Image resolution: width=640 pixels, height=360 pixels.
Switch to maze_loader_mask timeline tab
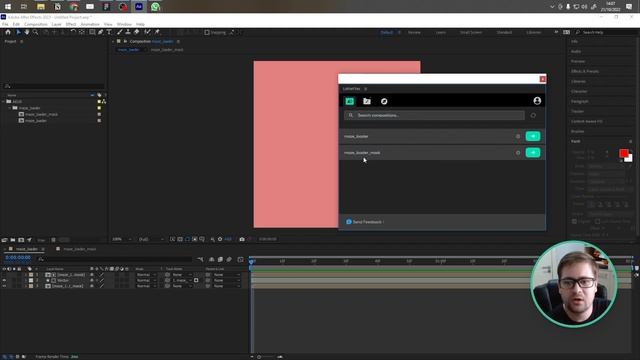[80, 249]
